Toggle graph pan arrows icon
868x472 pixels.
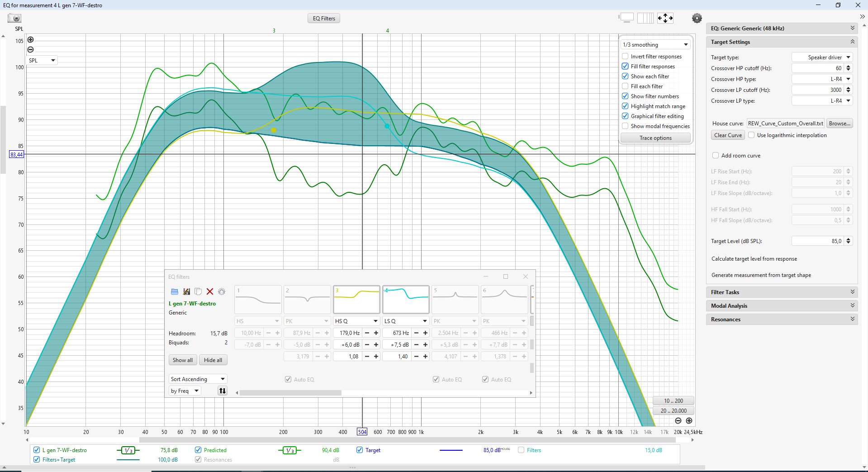click(x=665, y=18)
